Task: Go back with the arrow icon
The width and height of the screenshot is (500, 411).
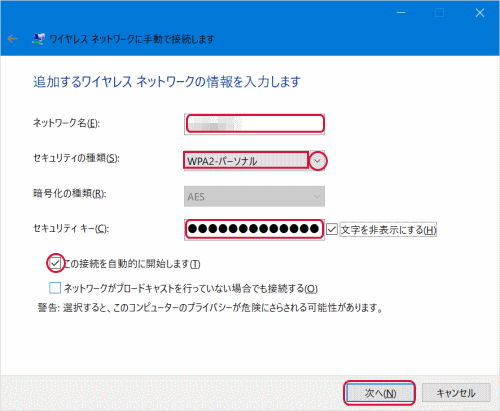Action: (x=13, y=39)
